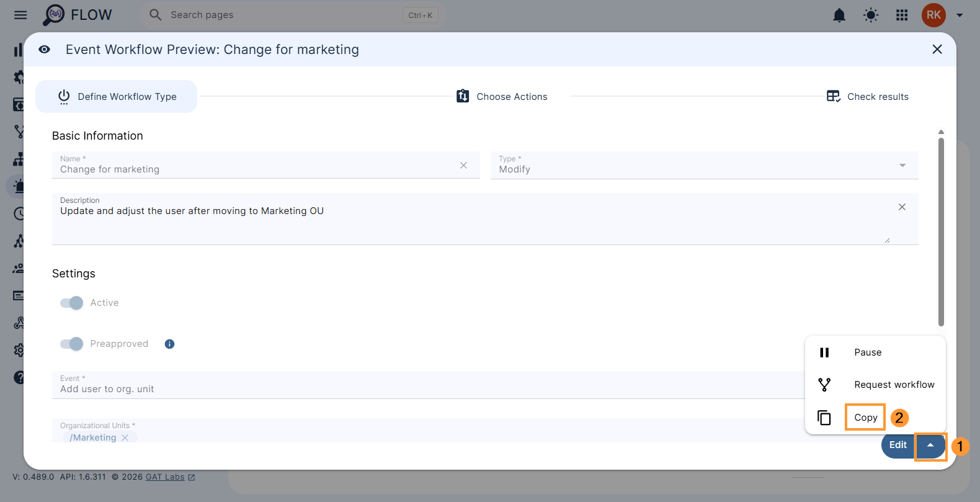This screenshot has height=502, width=980.
Task: Toggle the light/dark theme sun icon
Action: [871, 15]
